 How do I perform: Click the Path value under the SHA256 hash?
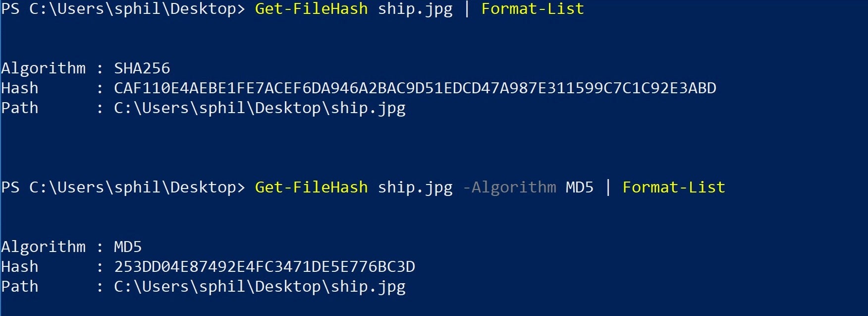(260, 108)
